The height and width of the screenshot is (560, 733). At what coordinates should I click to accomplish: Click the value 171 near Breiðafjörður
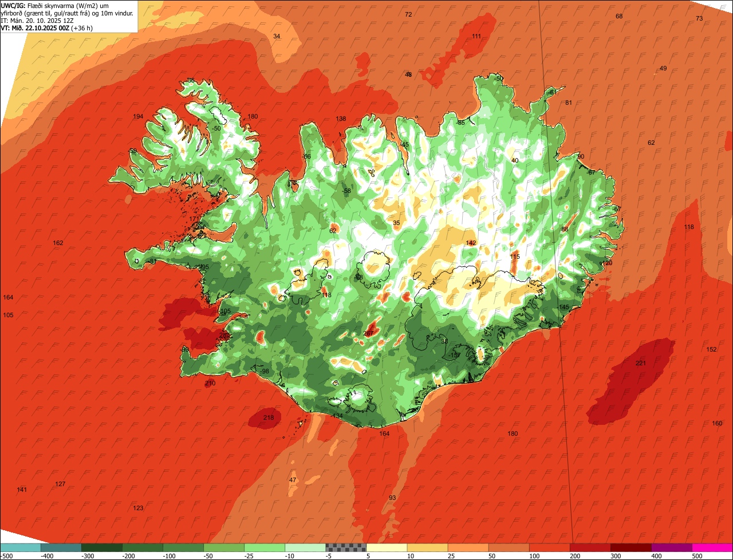click(x=194, y=219)
